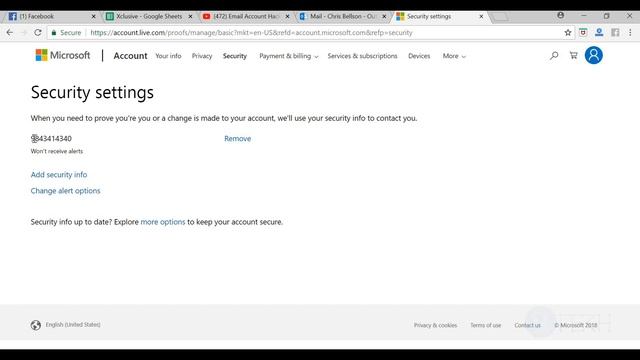Expand the More dropdown
This screenshot has width=640, height=360.
454,56
